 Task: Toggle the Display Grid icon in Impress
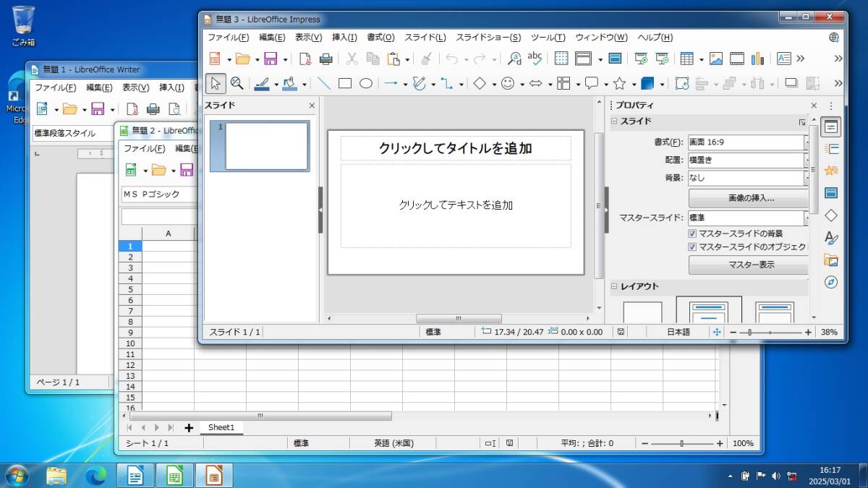pos(561,59)
